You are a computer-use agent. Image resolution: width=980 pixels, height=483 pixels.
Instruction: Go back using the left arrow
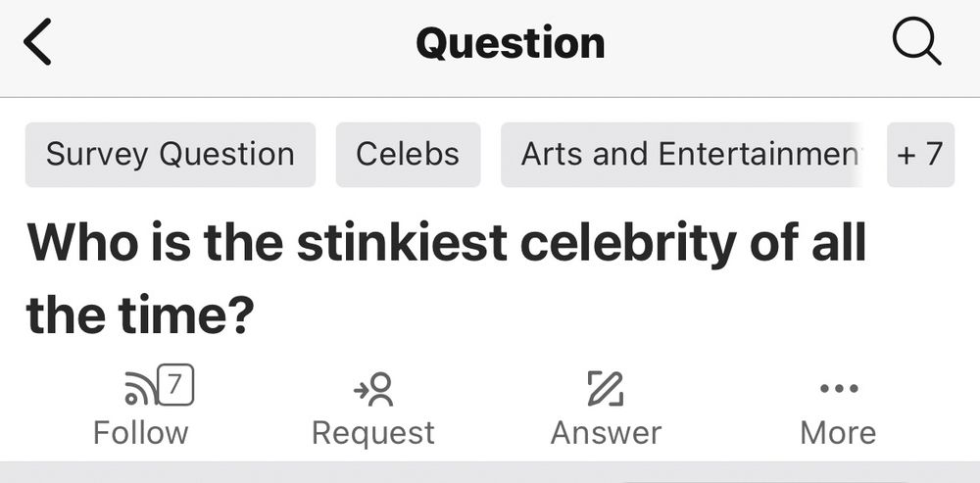(37, 42)
